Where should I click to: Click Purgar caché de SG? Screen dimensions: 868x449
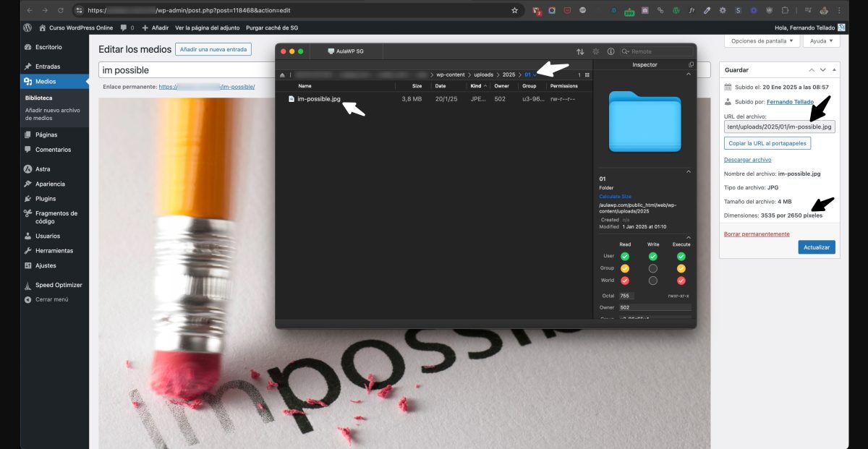coord(271,27)
